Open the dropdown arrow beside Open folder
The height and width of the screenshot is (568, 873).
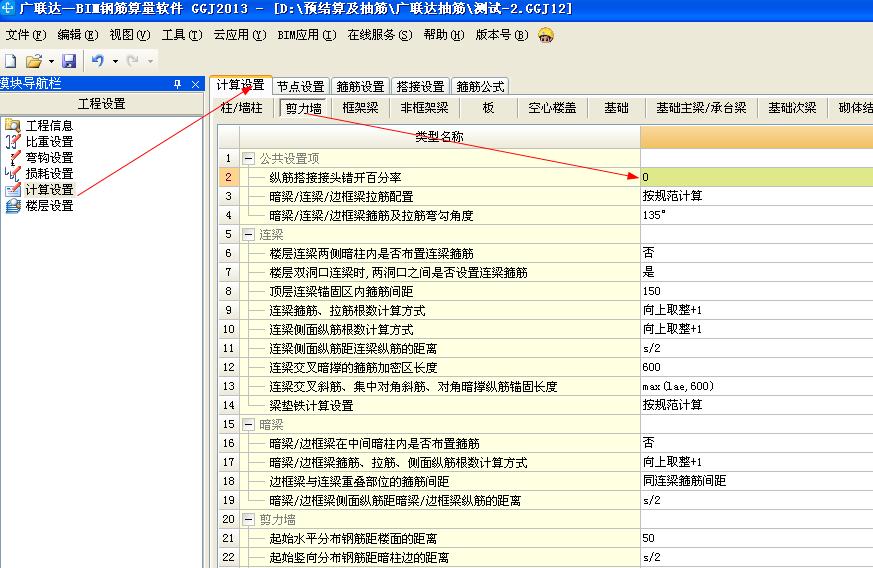pos(51,61)
